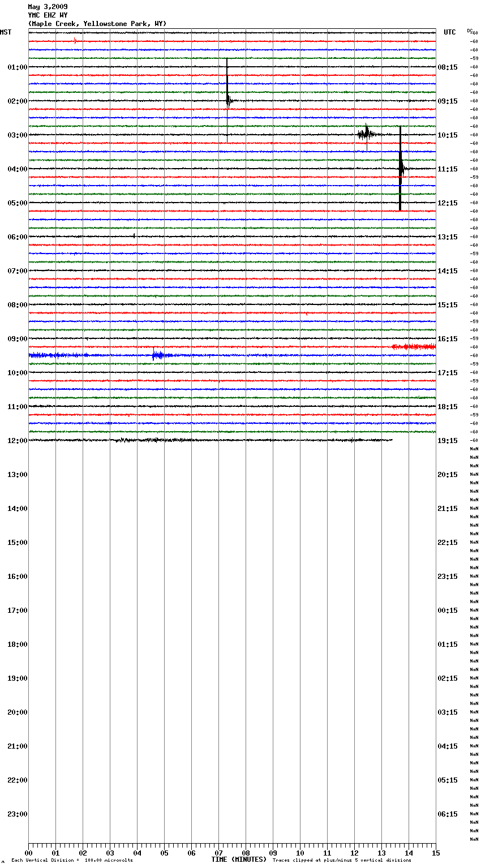
Task: Click minute 15 on the bottom axis
Action: pos(436,853)
